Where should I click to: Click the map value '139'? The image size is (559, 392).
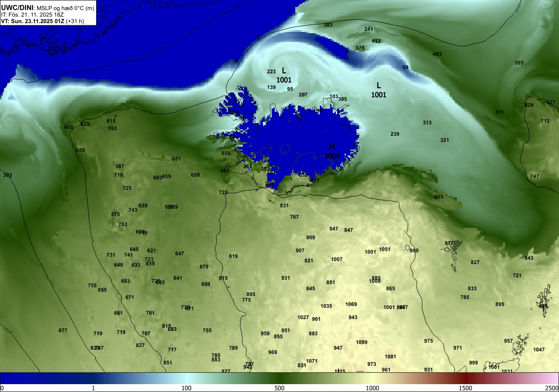pyautogui.click(x=271, y=87)
